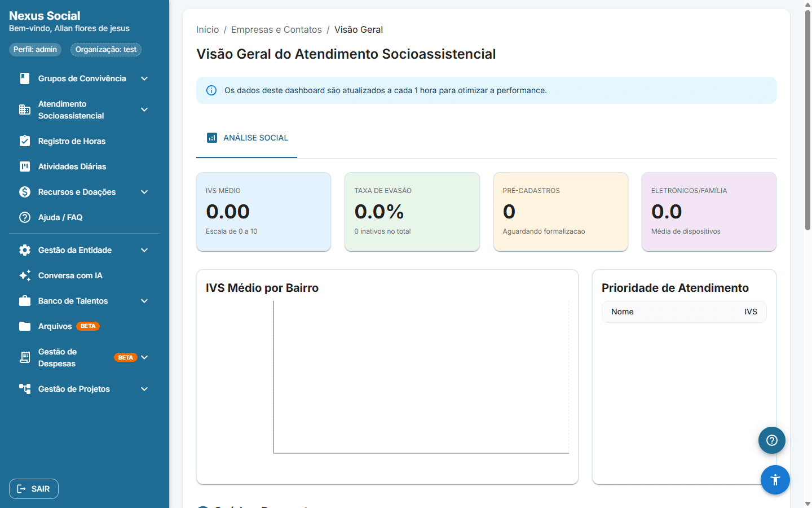The image size is (812, 508).
Task: Click the IVS Médio por Bairro heading
Action: point(262,288)
